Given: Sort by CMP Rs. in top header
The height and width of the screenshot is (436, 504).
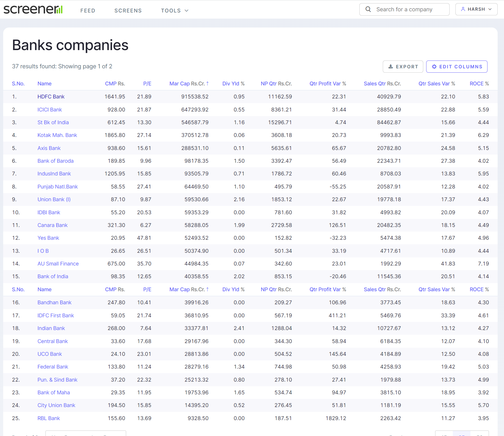Looking at the screenshot, I should [x=115, y=84].
